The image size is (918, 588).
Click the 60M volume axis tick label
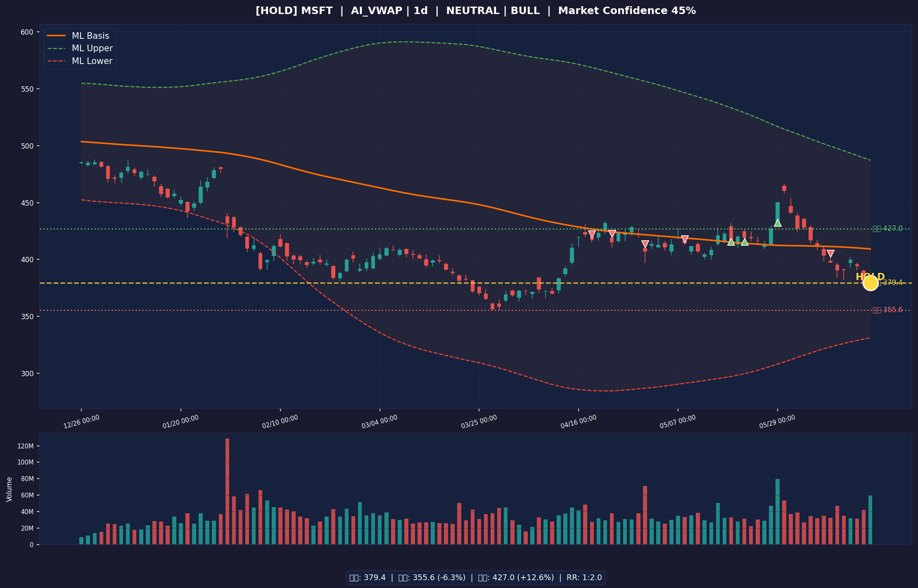(x=27, y=496)
